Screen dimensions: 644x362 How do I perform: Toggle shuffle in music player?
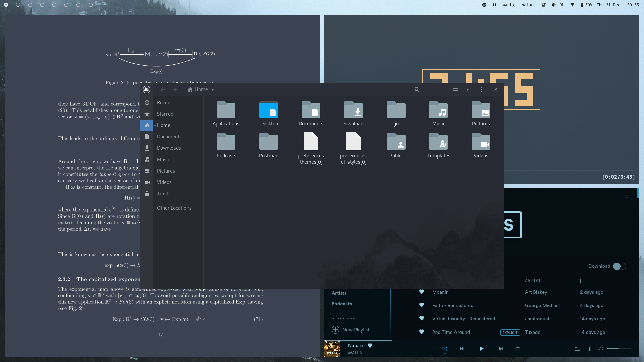[x=445, y=349]
